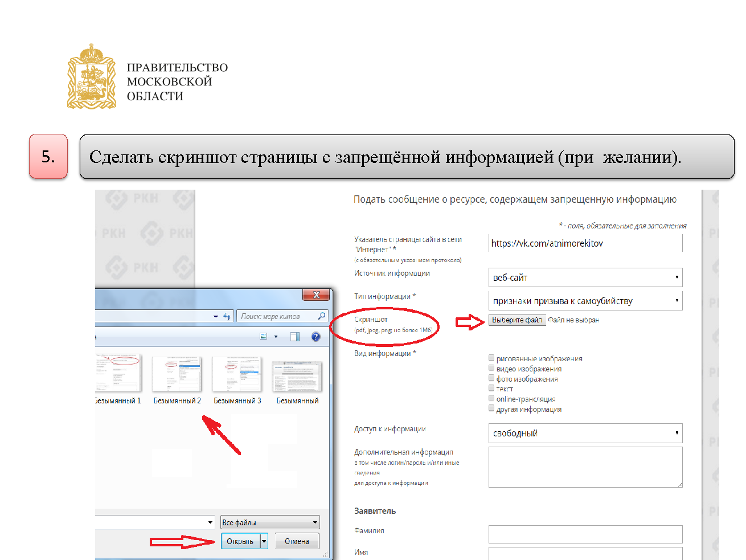Image resolution: width=746 pixels, height=560 pixels.
Task: Open the "Доступ к информации" свободный dropdown
Action: (585, 433)
